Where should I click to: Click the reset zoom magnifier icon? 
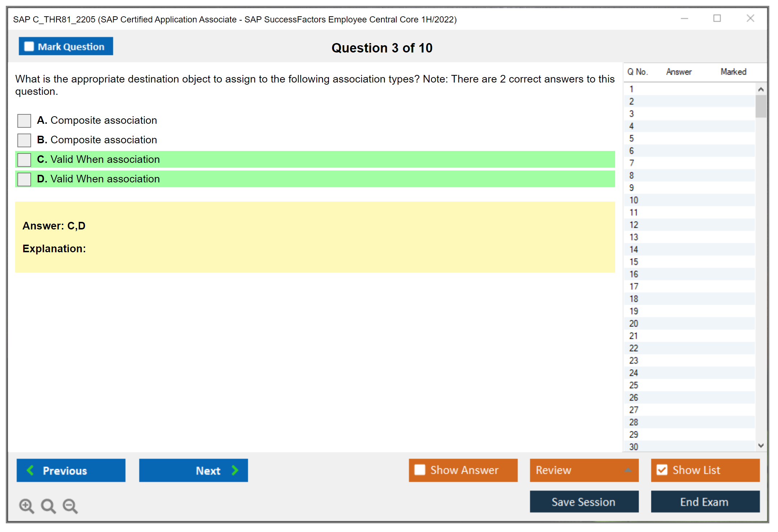tap(48, 506)
